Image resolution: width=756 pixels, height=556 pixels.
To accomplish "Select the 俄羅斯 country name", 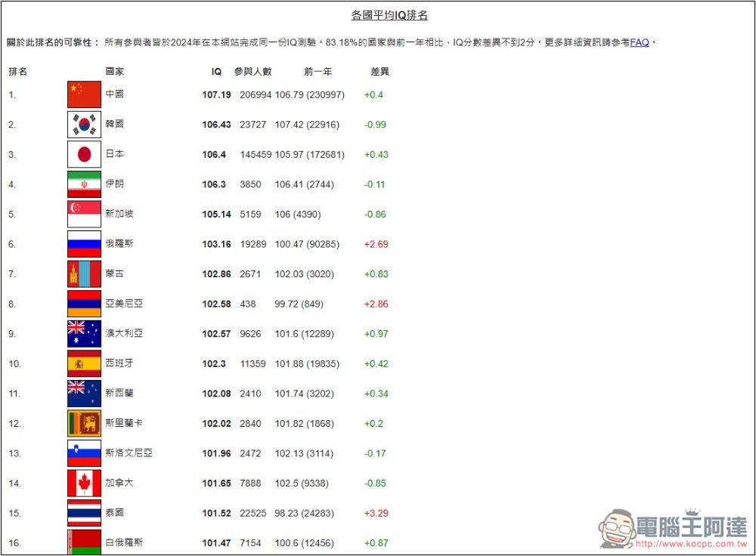I will [119, 244].
